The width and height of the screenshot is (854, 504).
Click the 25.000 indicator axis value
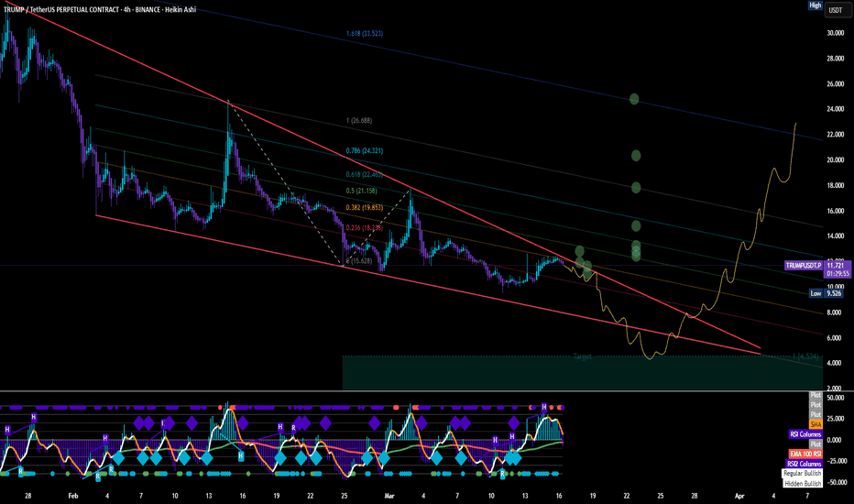835,419
